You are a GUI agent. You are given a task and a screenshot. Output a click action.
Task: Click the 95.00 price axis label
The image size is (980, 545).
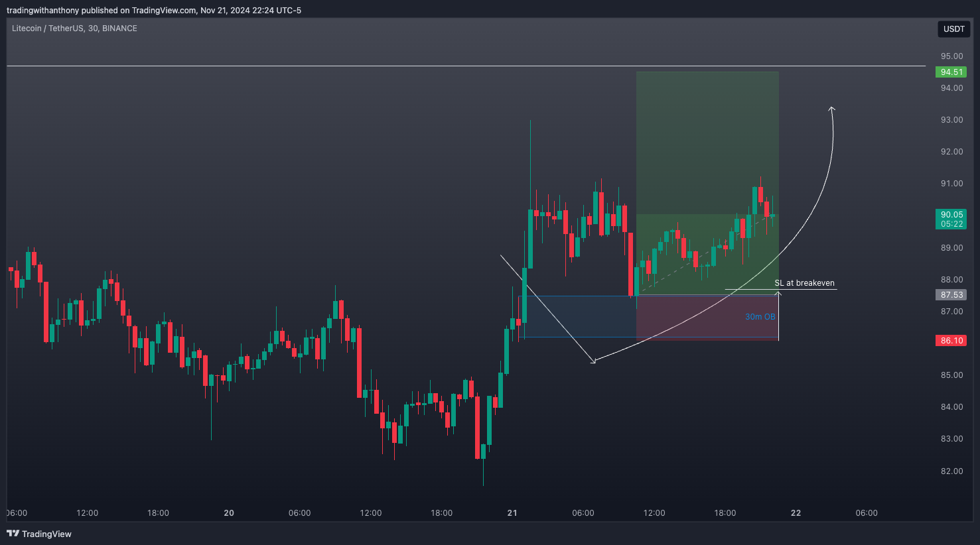pos(951,56)
